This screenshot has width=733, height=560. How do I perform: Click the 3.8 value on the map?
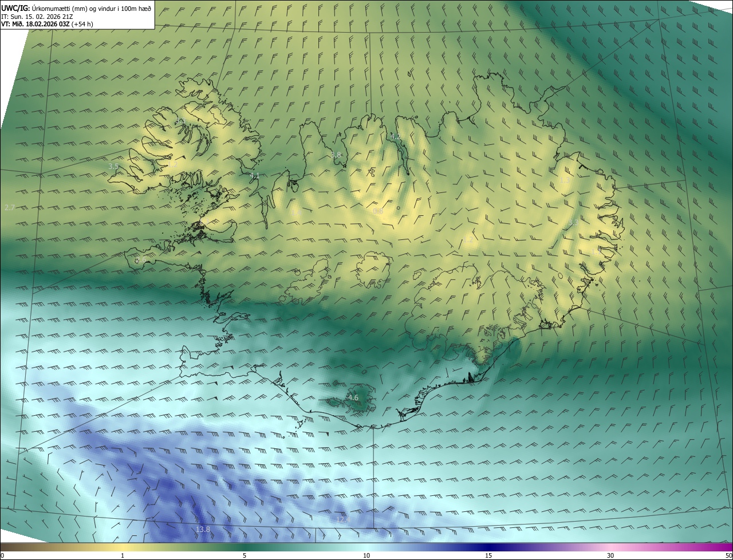pyautogui.click(x=336, y=155)
